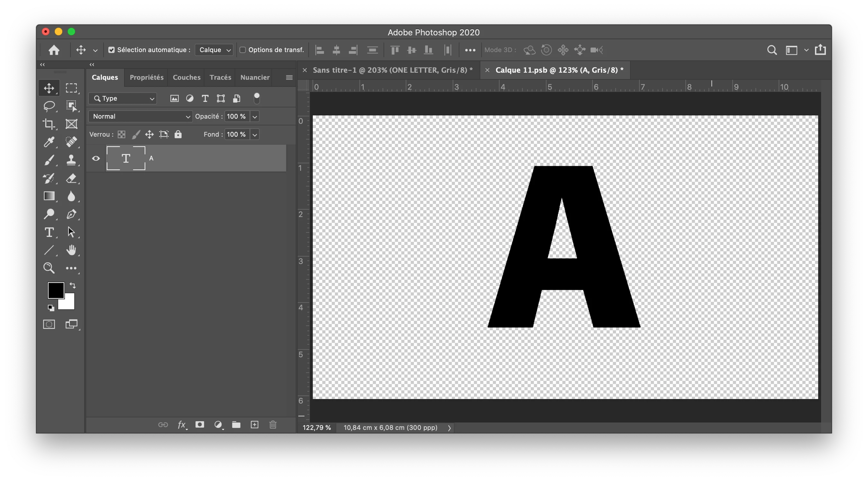Select the Lasso tool

tap(49, 106)
